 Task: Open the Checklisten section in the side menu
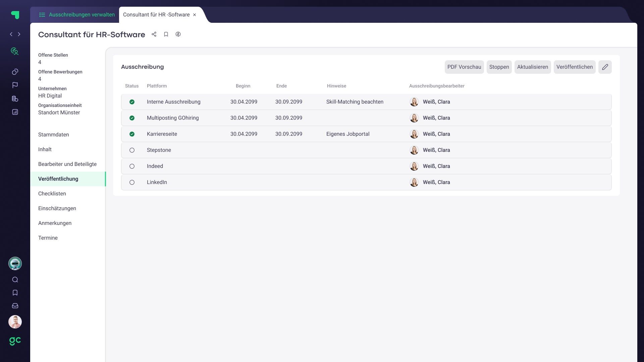[52, 194]
